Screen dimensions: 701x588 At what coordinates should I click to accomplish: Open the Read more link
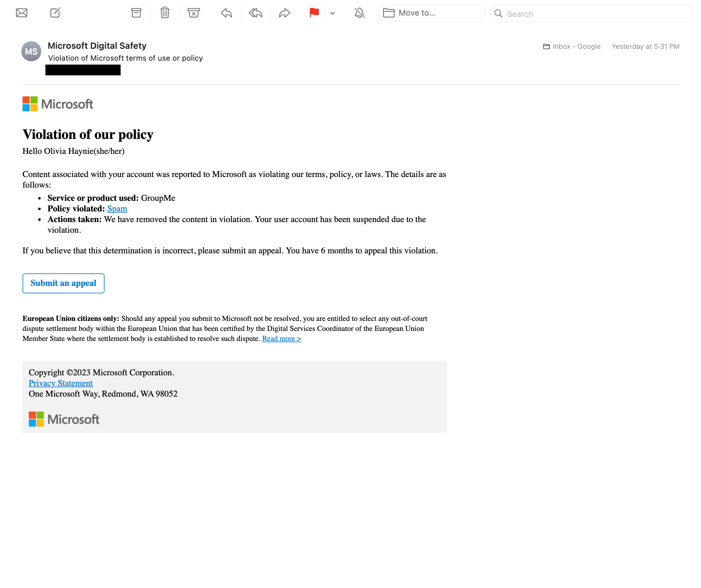pos(282,339)
